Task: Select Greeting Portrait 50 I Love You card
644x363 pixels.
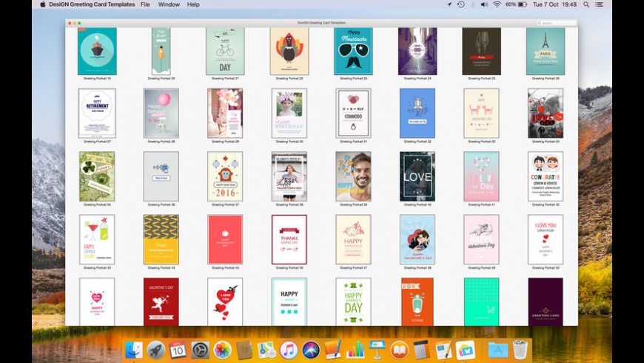Action: click(x=546, y=239)
